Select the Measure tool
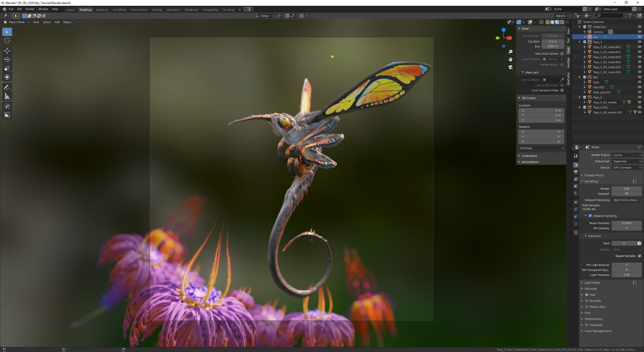 (7, 96)
